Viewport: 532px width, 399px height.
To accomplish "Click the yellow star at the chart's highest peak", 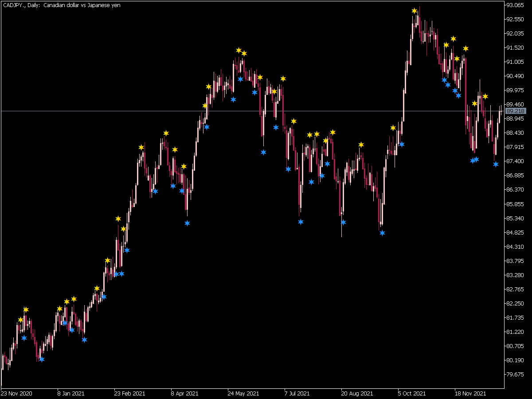I will [x=414, y=11].
